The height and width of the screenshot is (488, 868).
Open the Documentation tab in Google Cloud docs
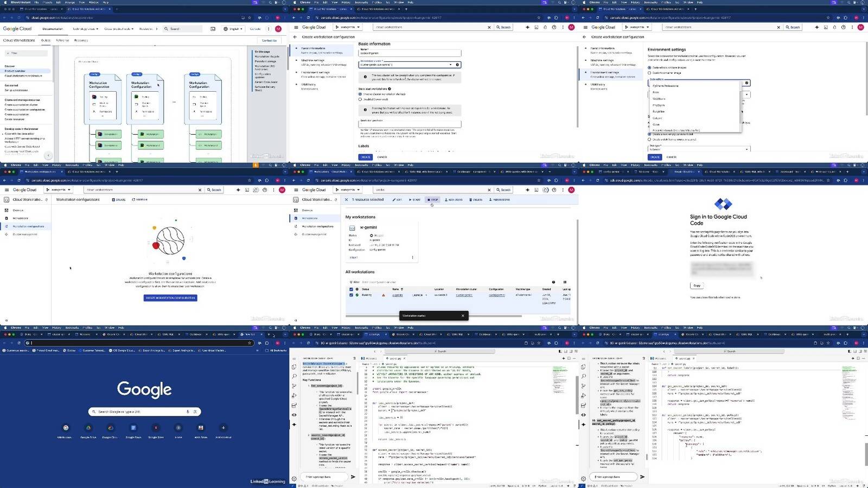[x=53, y=29]
